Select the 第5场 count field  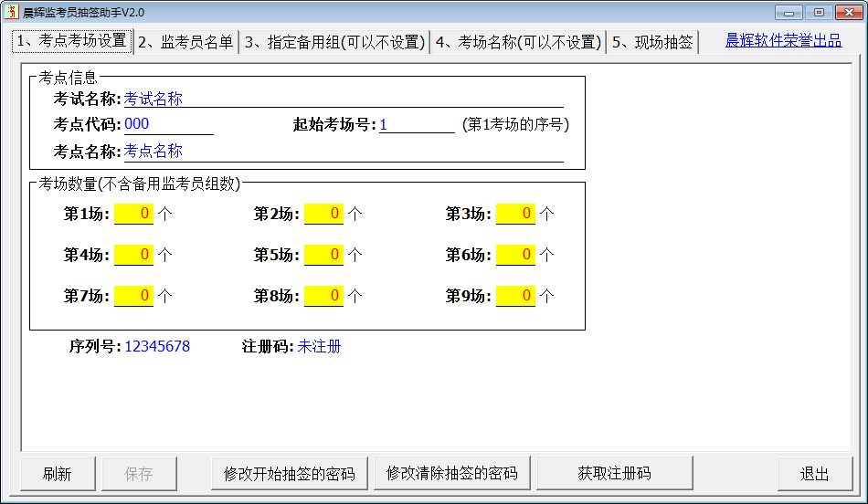click(x=323, y=255)
